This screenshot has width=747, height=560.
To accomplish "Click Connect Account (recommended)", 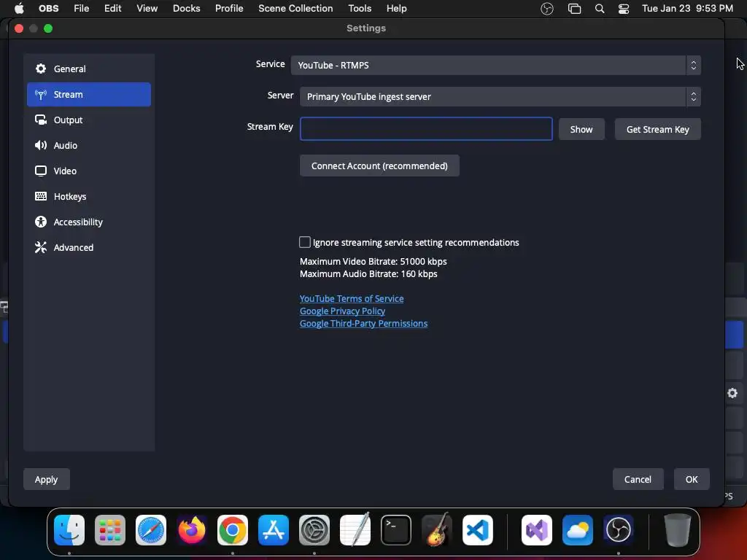I will 379,166.
